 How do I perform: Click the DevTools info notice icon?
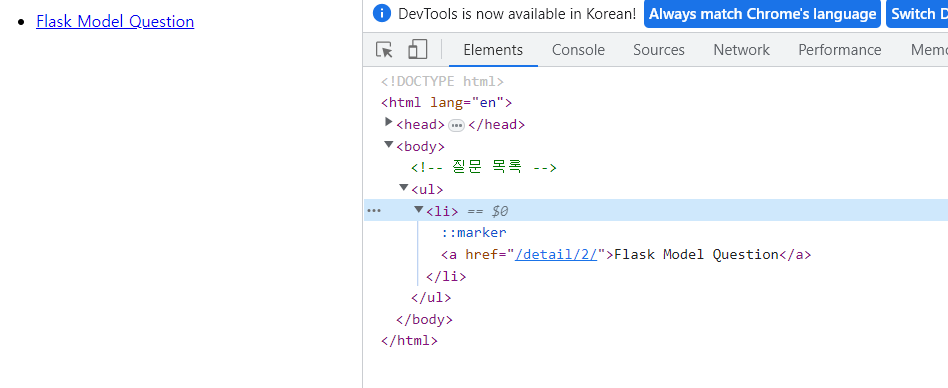coord(381,13)
